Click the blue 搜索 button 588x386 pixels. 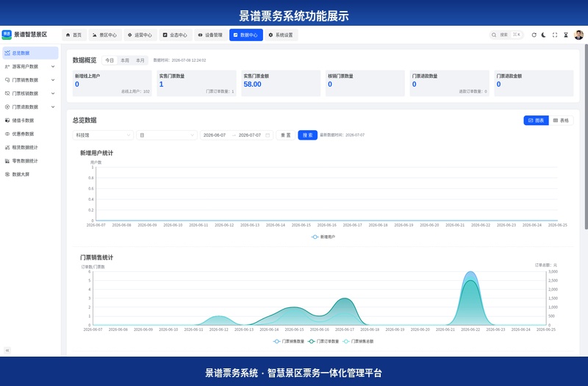point(307,135)
